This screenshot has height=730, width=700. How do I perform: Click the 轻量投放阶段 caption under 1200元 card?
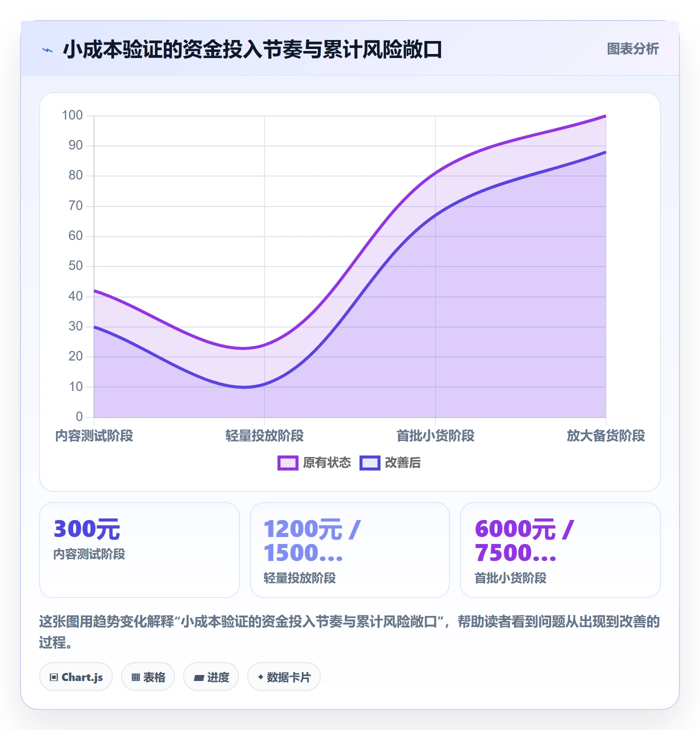pos(299,578)
